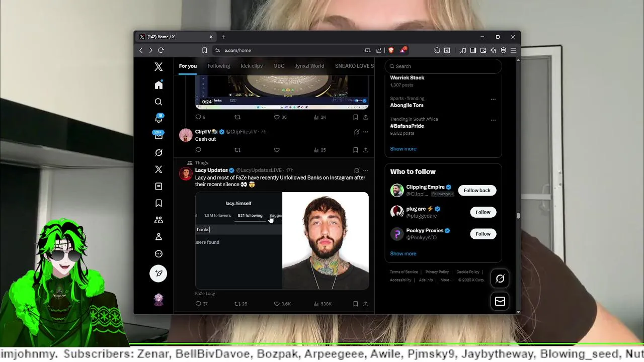Open More circle-dots icon in sidebar
644x362 pixels.
click(158, 254)
